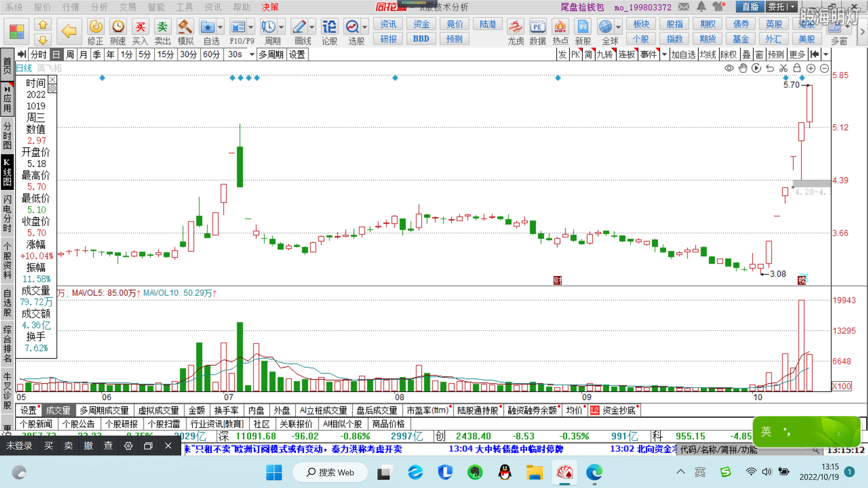Image resolution: width=868 pixels, height=488 pixels.
Task: Expand the 30s period dropdown arrow
Action: click(x=252, y=55)
